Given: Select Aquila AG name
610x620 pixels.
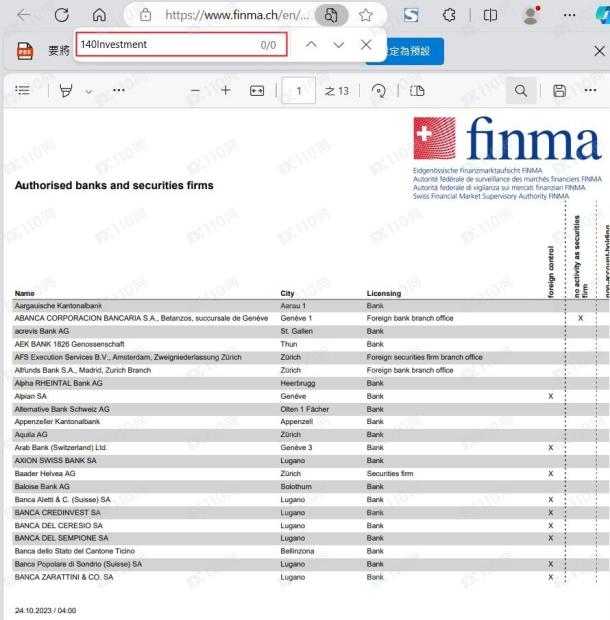Looking at the screenshot, I should 31,435.
